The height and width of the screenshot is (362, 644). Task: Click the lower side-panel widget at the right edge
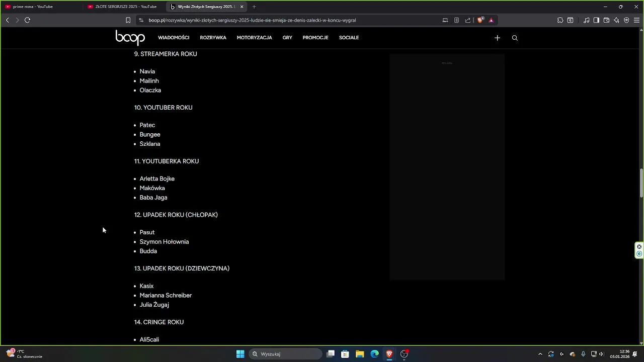pyautogui.click(x=639, y=254)
